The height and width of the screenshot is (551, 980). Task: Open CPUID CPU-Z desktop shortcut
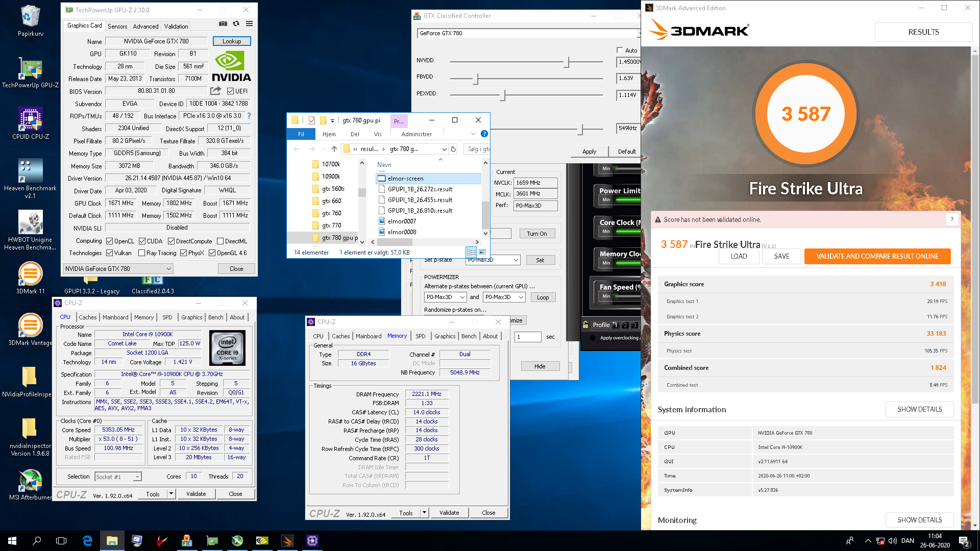coord(30,123)
